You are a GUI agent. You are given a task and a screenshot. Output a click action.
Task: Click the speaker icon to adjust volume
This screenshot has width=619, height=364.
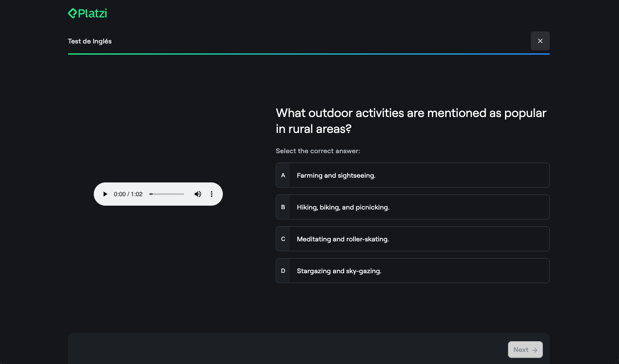198,194
